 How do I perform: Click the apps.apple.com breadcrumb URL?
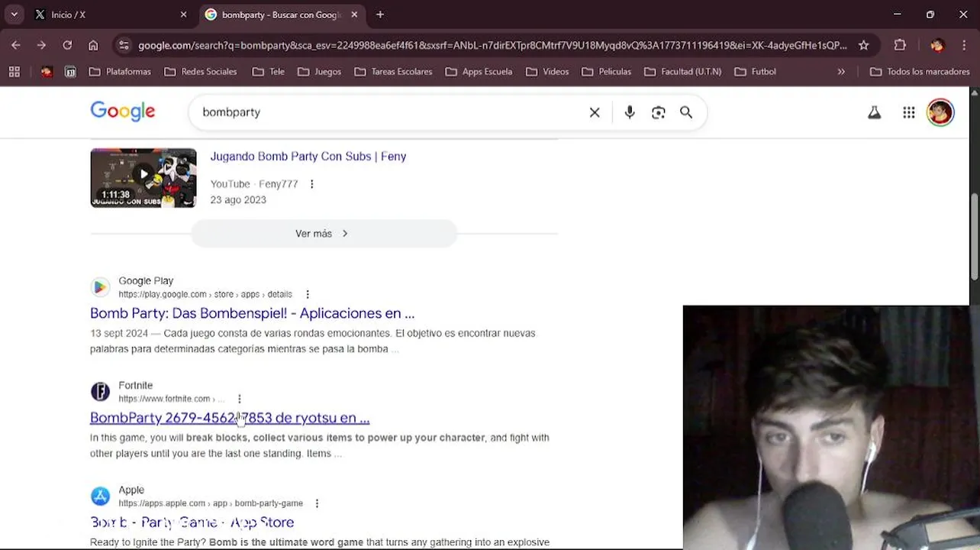pos(211,503)
